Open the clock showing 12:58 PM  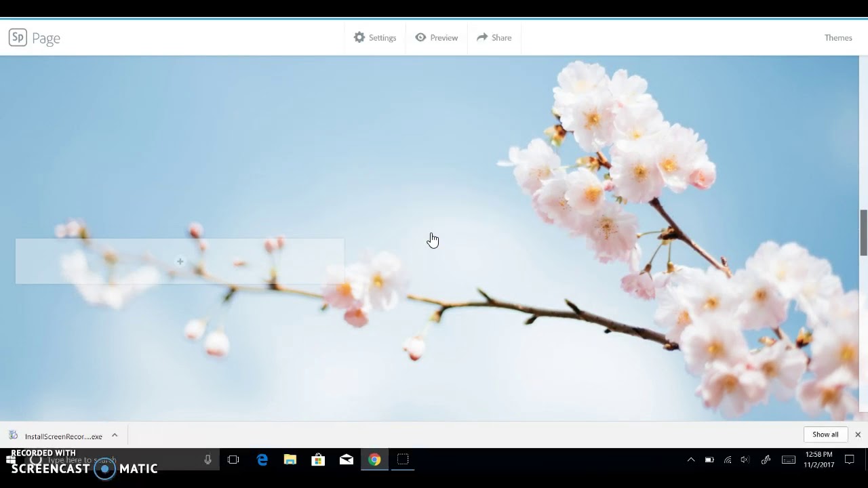(818, 460)
